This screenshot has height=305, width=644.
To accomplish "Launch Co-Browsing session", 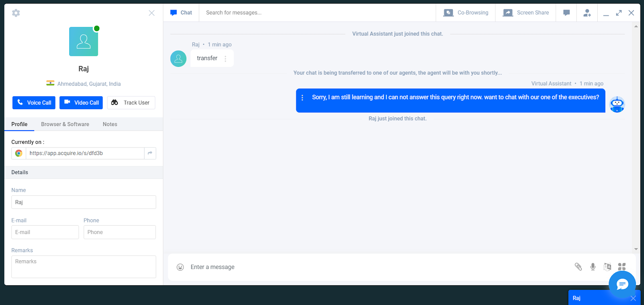I will click(x=466, y=13).
